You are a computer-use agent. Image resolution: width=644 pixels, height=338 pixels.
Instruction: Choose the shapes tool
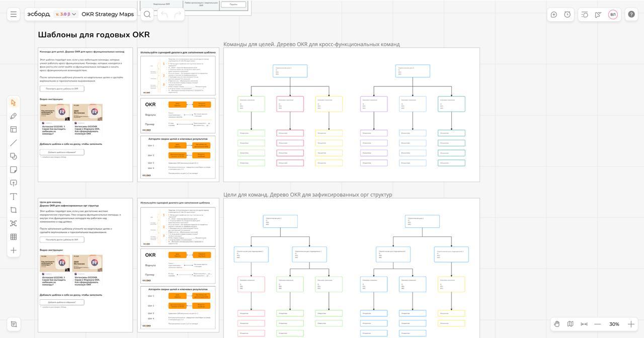14,156
